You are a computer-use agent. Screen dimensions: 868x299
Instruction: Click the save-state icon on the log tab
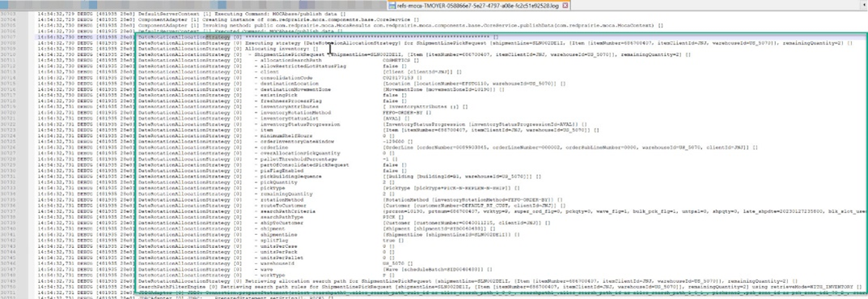[392, 5]
